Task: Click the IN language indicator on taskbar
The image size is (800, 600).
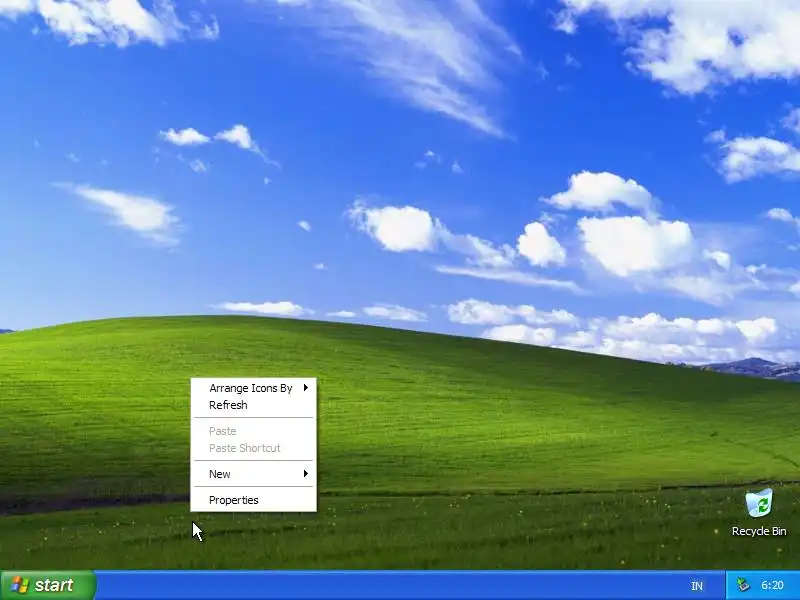Action: (x=697, y=586)
